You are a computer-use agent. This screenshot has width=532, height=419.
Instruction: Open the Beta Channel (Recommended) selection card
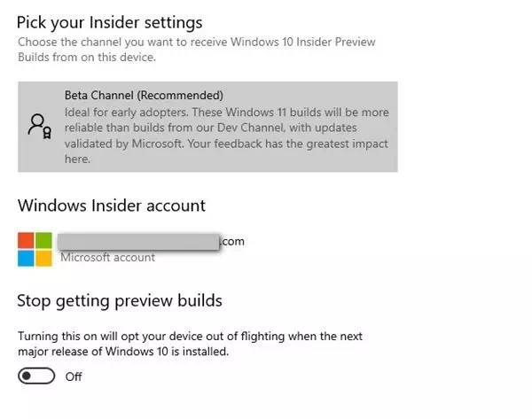click(x=207, y=127)
